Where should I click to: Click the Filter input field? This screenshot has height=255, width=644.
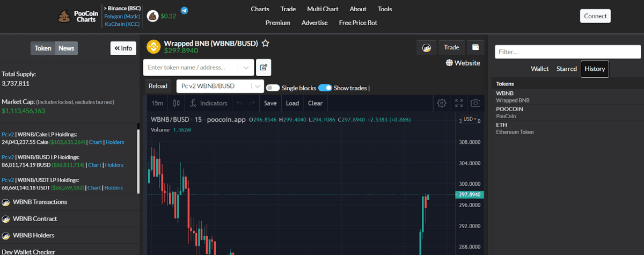[567, 52]
